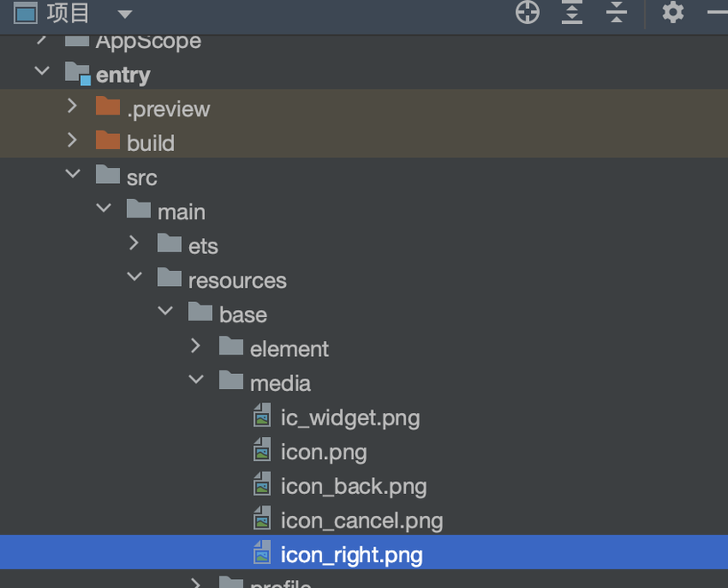Select icon_back.png in the tree
Image resolution: width=728 pixels, height=588 pixels.
[353, 487]
